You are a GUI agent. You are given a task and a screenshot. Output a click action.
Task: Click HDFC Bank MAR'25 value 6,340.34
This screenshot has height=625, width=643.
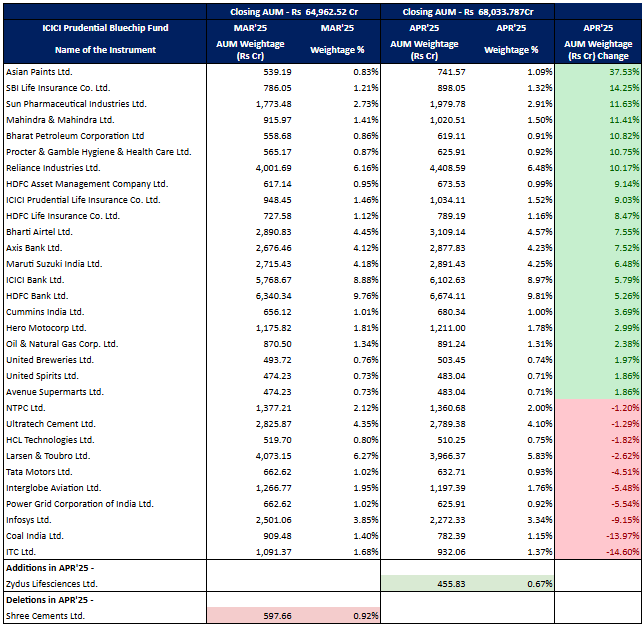274,296
